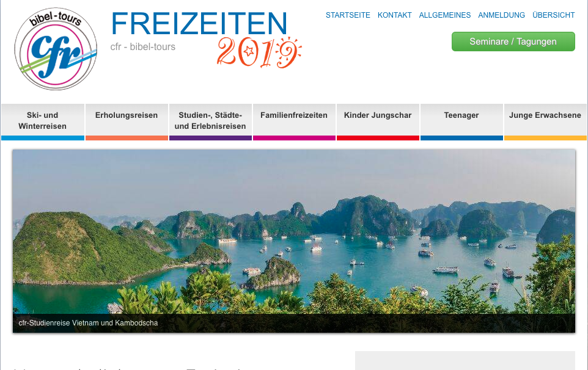Viewport: 588px width, 370px height.
Task: Select the Teenager tab
Action: pyautogui.click(x=461, y=122)
